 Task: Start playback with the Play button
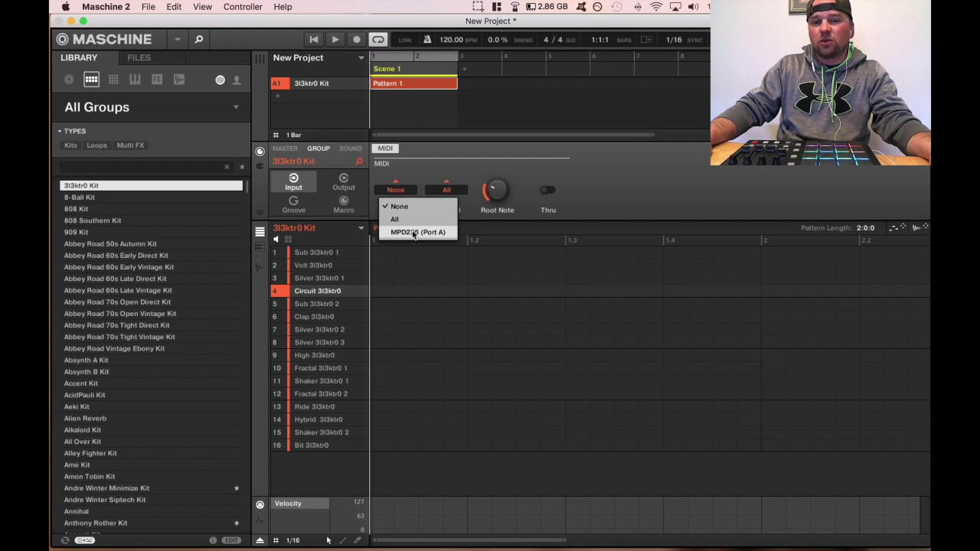(335, 39)
